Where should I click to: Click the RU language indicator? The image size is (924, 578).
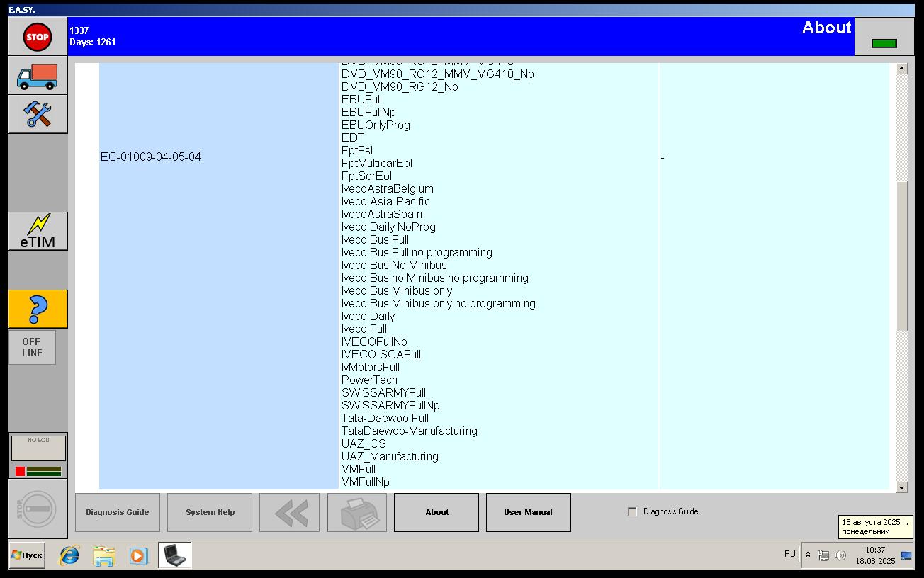790,554
